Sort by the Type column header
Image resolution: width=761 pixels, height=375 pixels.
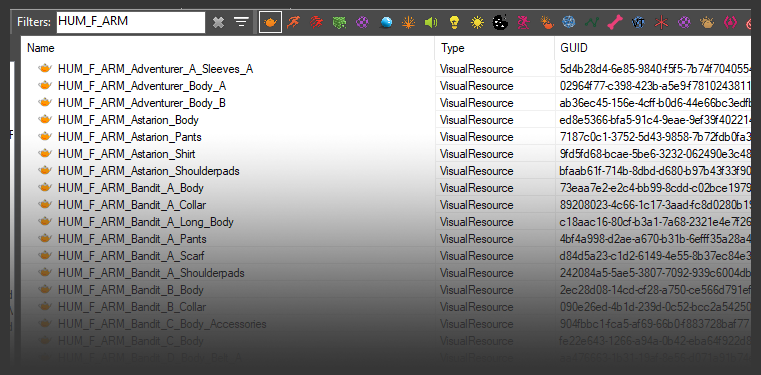tap(495, 48)
